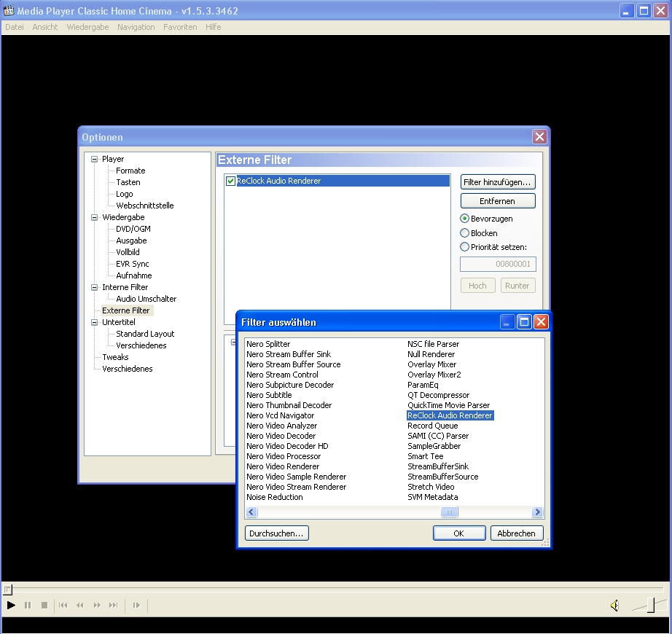Viewport: 672px width, 634px height.
Task: Click the rewind (decrease speed) icon
Action: (x=79, y=606)
